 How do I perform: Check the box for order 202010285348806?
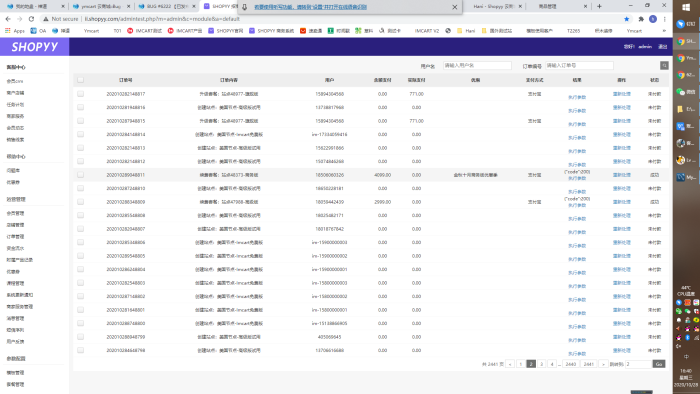coord(80,242)
